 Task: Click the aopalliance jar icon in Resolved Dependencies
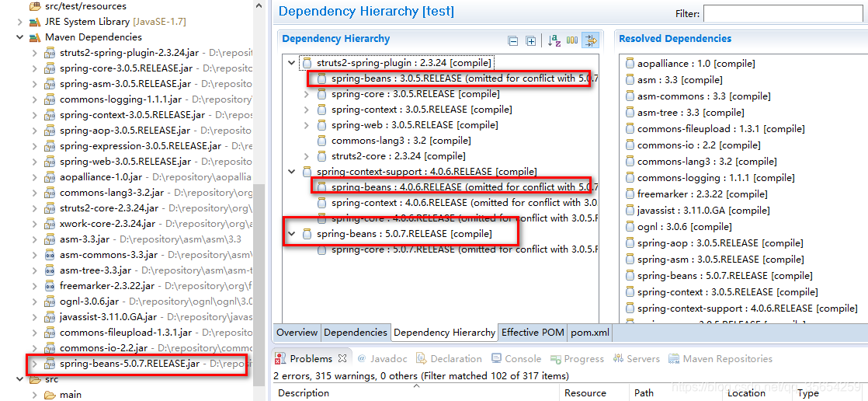tap(630, 64)
